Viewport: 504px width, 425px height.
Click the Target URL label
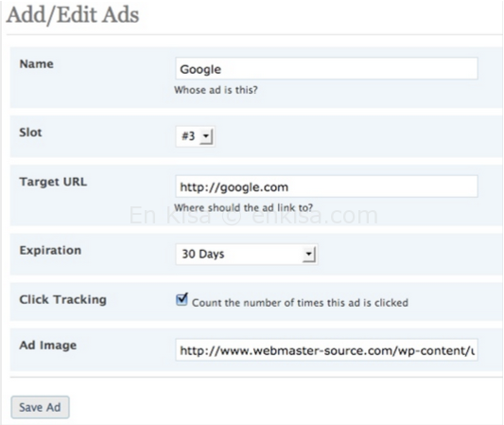pyautogui.click(x=53, y=182)
